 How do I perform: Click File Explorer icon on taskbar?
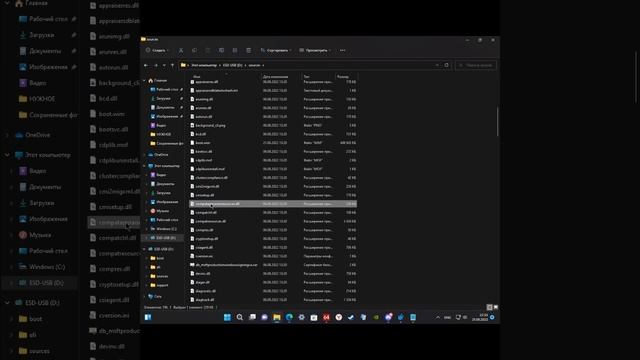[277, 317]
